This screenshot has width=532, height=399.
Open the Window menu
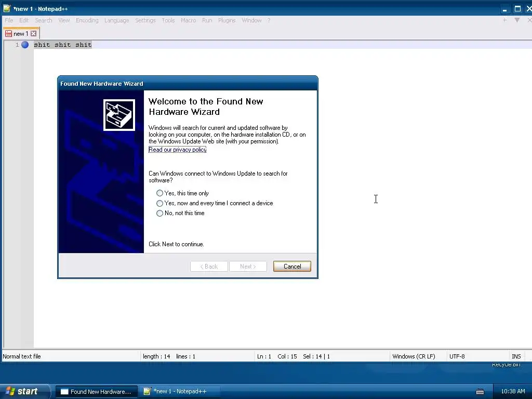pyautogui.click(x=251, y=20)
